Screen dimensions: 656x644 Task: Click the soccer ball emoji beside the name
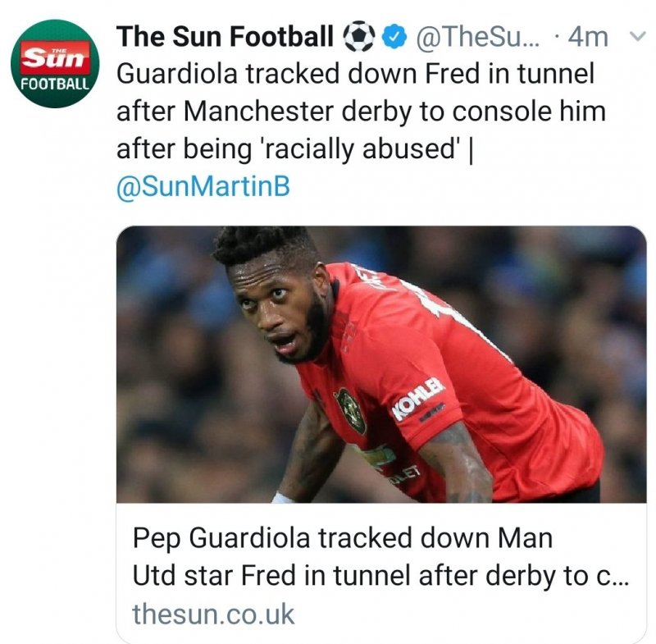[x=358, y=36]
